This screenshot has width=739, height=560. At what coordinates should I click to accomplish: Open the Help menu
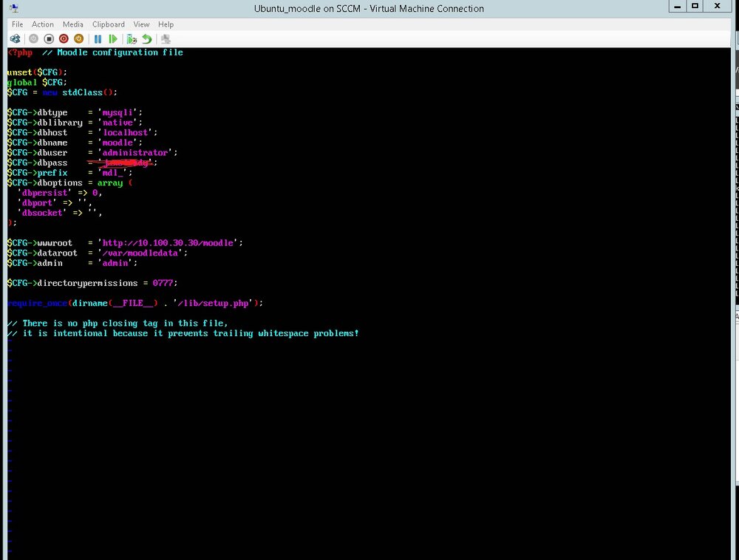(x=166, y=24)
